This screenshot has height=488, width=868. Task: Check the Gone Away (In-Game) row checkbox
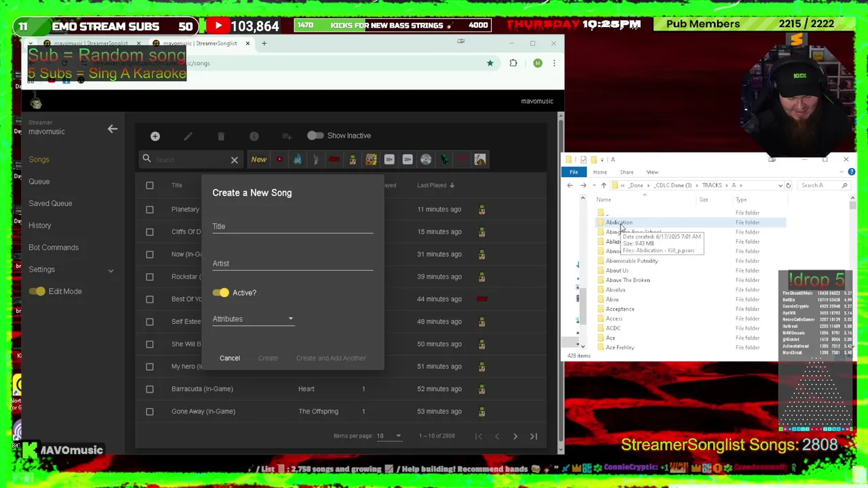pyautogui.click(x=150, y=411)
